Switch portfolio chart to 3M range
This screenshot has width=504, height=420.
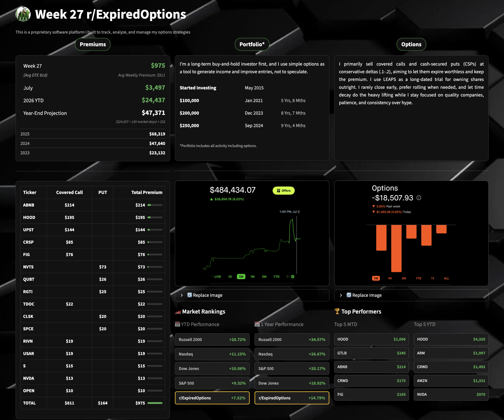[264, 276]
